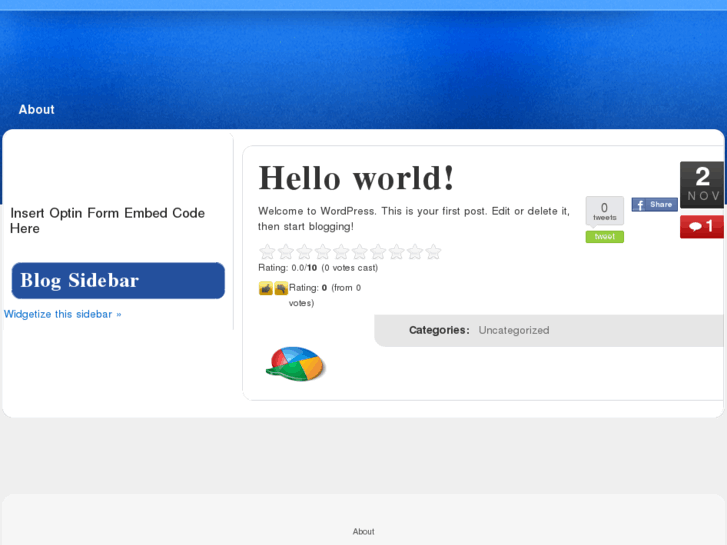Rate the post one star
Screen dimensions: 727x545
tap(267, 252)
